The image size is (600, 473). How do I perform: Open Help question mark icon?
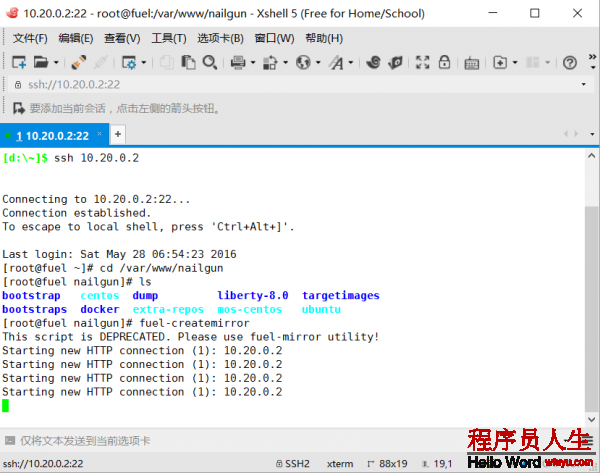570,62
